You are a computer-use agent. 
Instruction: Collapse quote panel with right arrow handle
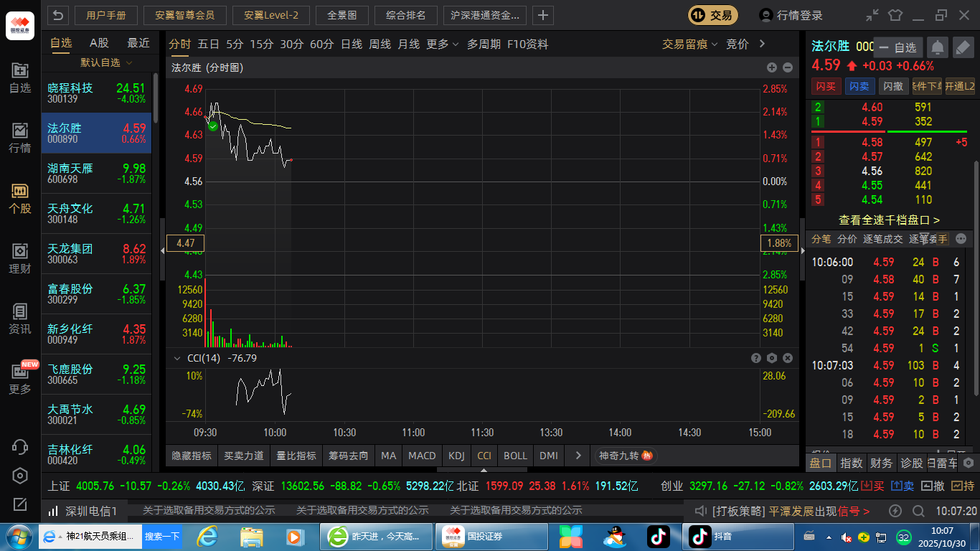(x=802, y=250)
